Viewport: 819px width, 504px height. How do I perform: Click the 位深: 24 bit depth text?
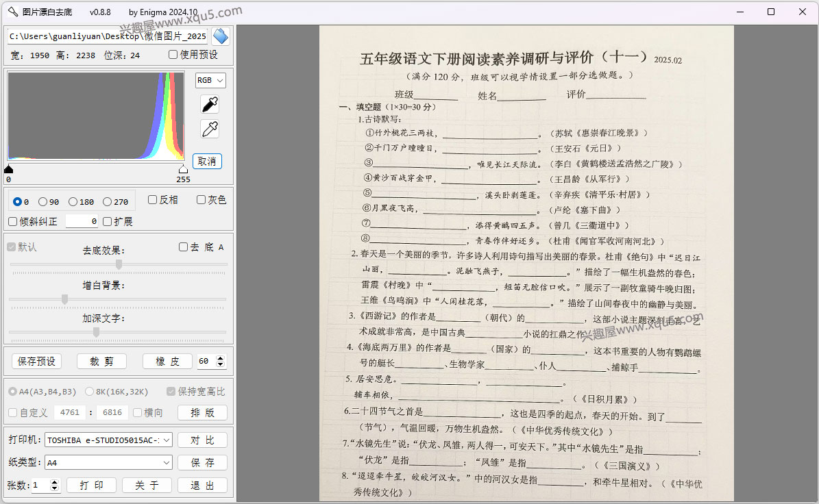pyautogui.click(x=122, y=55)
